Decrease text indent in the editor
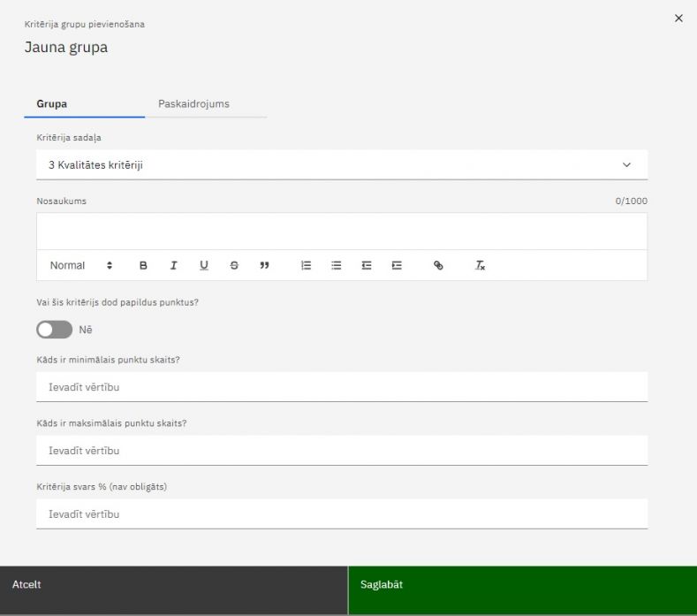The height and width of the screenshot is (616, 697). point(367,265)
